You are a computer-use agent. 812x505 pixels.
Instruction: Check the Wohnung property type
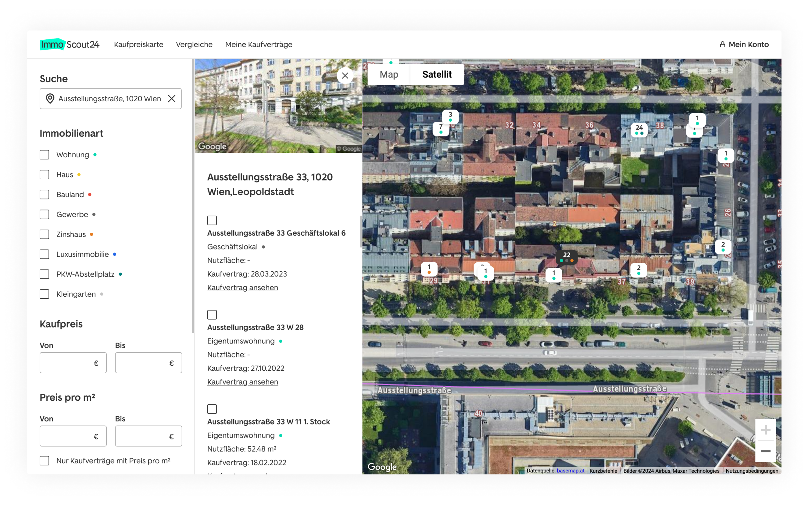point(45,155)
